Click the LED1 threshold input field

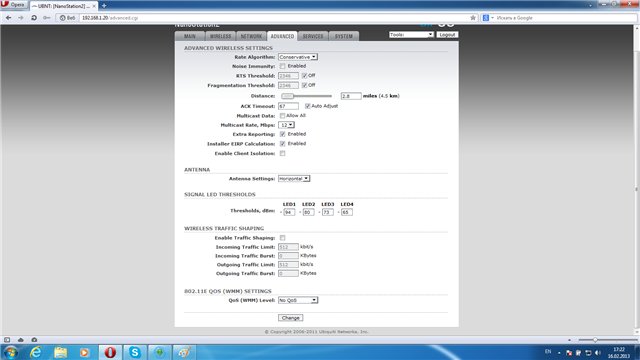[289, 212]
